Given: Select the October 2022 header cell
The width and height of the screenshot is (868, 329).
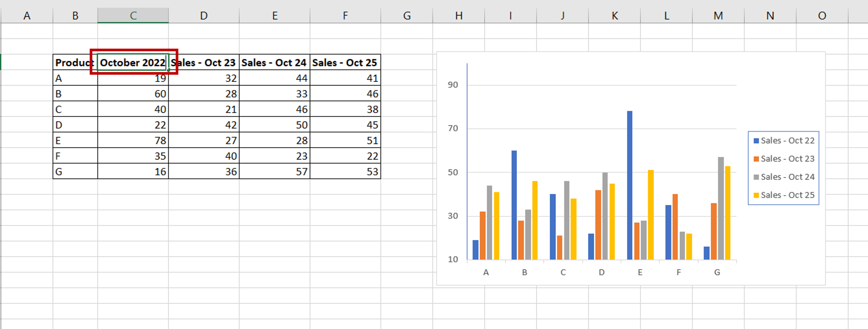Looking at the screenshot, I should (133, 63).
